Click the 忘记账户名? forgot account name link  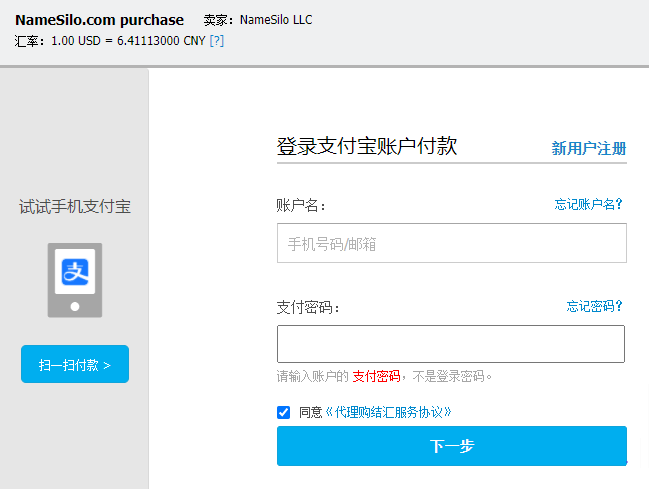tap(588, 204)
